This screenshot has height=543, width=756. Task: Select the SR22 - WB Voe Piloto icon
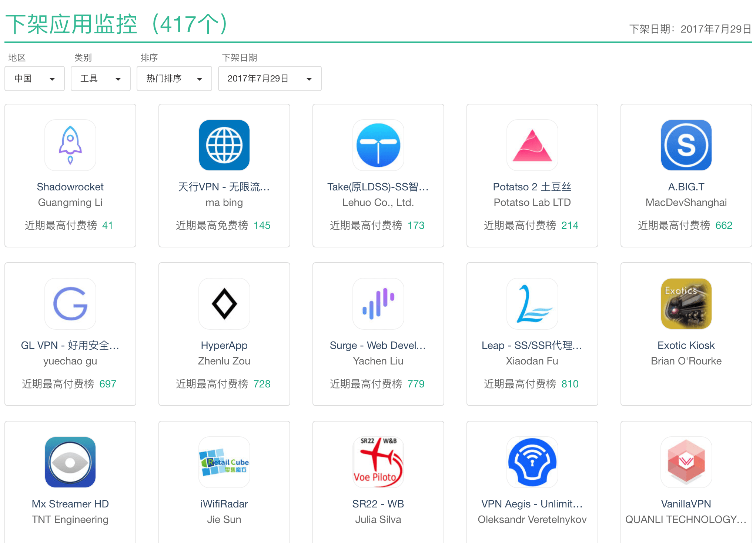click(378, 462)
